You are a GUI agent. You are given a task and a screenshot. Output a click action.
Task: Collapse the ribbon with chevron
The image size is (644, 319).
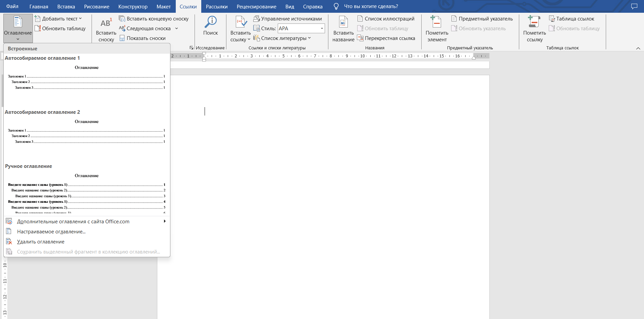pos(638,48)
